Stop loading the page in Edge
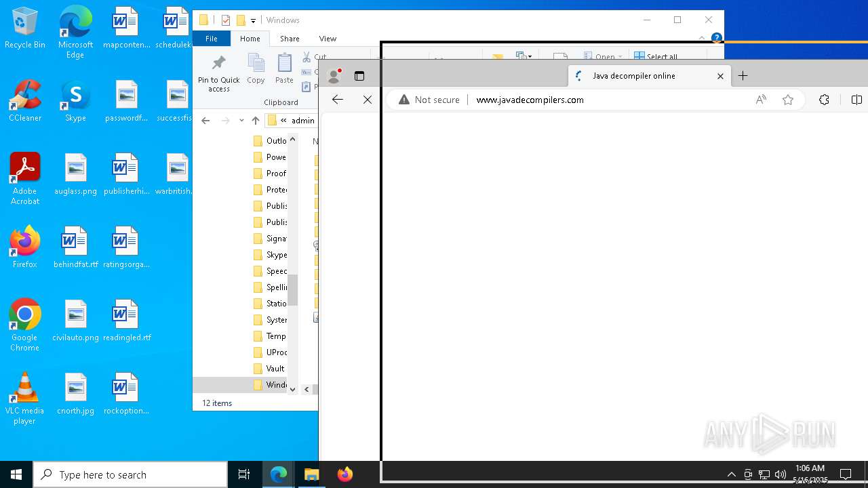The image size is (868, 488). (367, 100)
